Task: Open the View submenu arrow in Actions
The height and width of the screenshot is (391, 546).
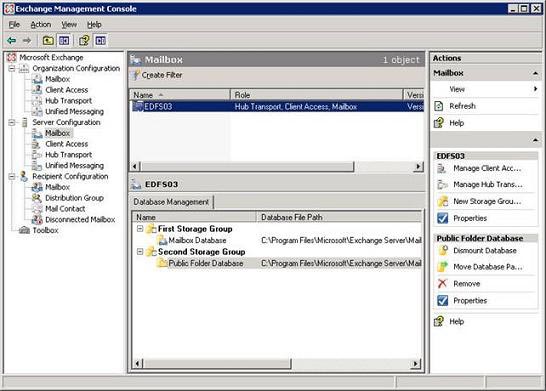Action: 535,89
